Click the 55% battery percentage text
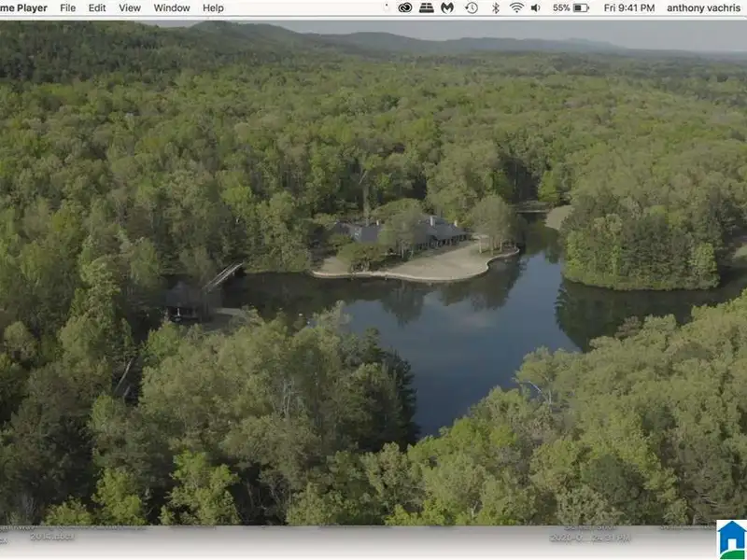 pyautogui.click(x=561, y=7)
